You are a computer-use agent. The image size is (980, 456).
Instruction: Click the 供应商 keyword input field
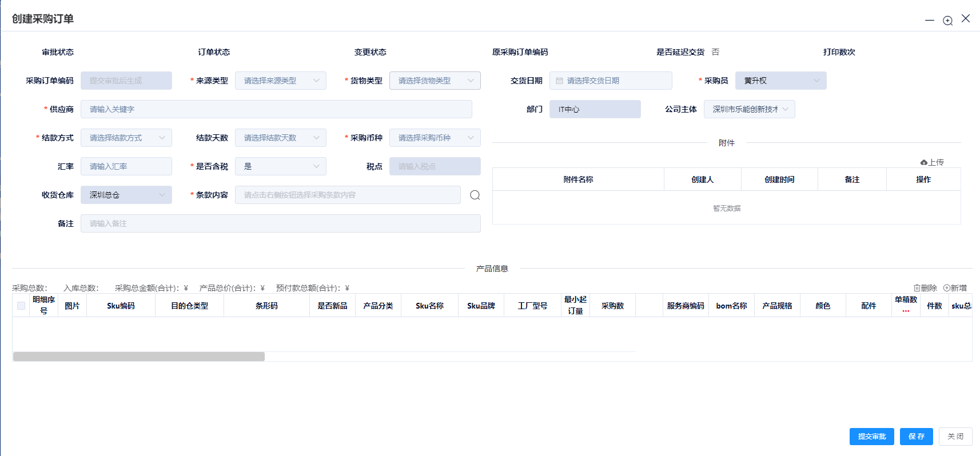(276, 110)
